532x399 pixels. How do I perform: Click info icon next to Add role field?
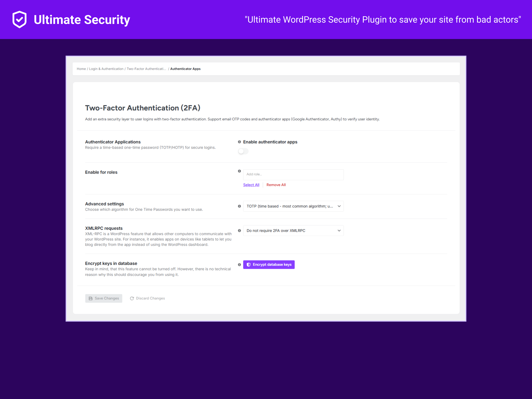[x=239, y=171]
